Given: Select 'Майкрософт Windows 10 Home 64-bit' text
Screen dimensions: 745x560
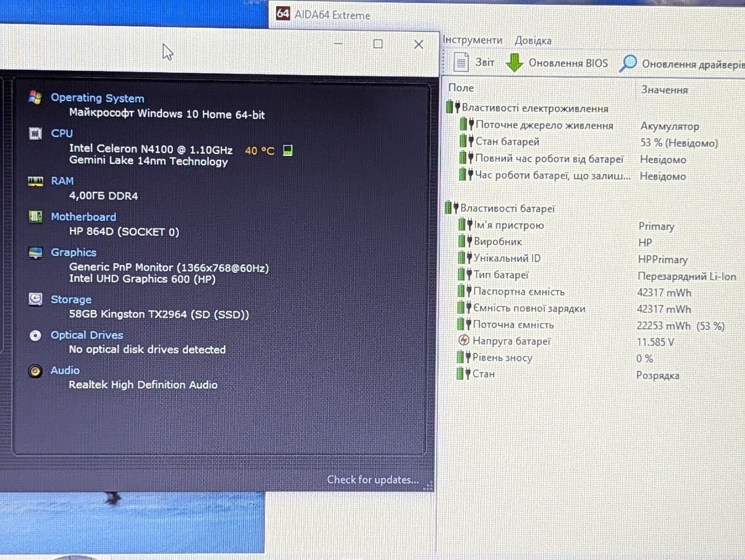Looking at the screenshot, I should [x=167, y=113].
